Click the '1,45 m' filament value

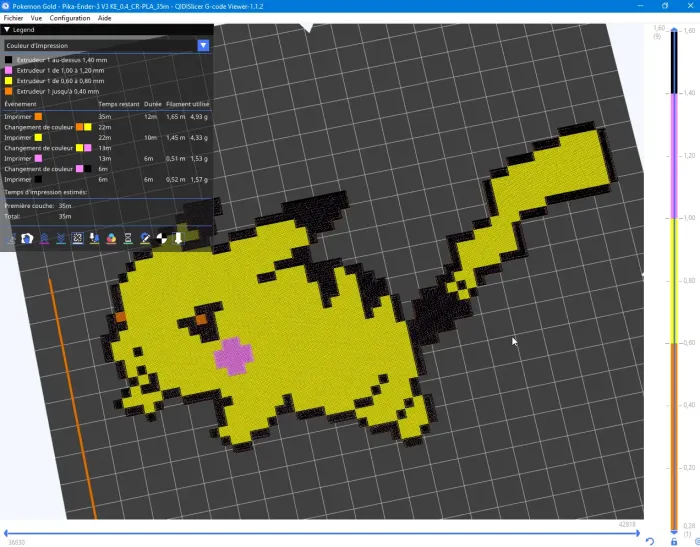coord(175,138)
